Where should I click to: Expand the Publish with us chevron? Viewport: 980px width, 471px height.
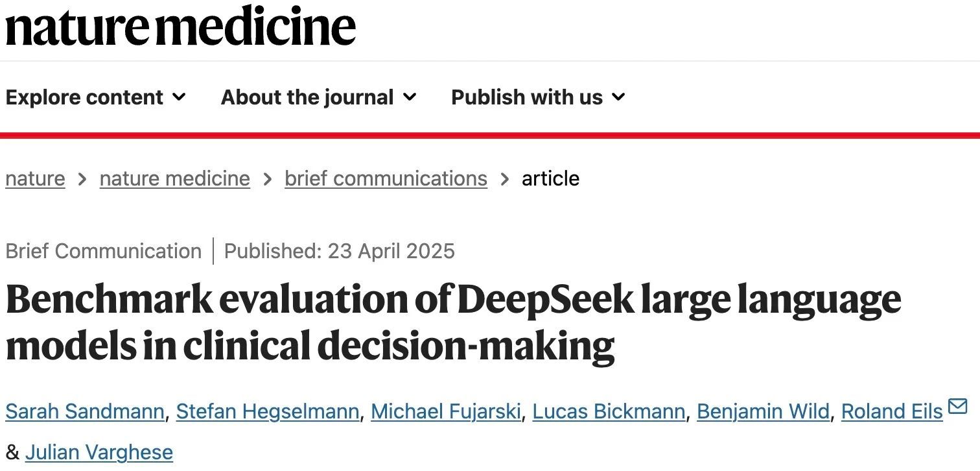pos(619,97)
